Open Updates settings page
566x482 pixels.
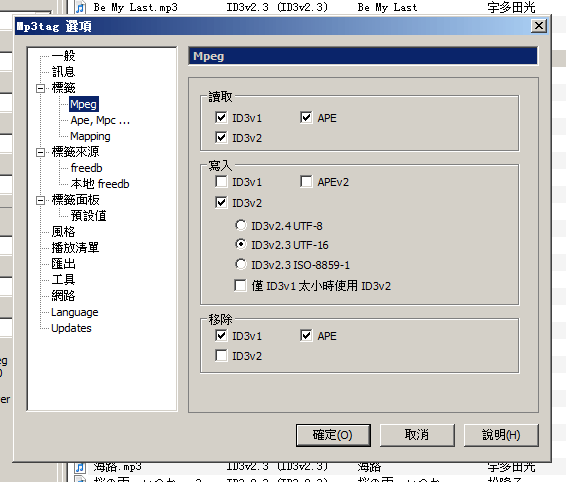[71, 328]
